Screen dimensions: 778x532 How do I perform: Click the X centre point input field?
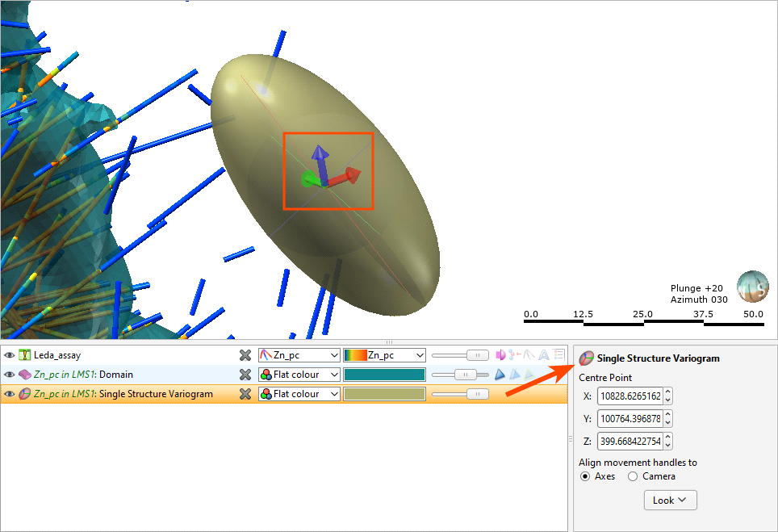click(x=630, y=396)
